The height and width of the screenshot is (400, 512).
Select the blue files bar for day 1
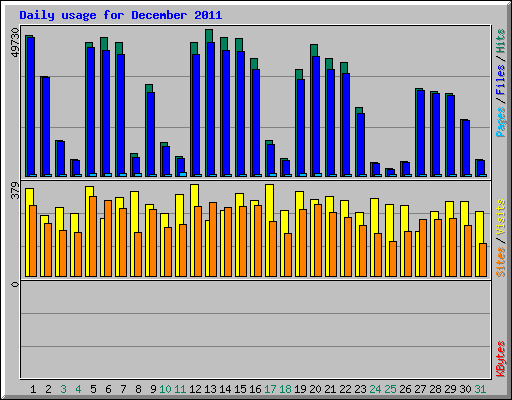pos(31,107)
